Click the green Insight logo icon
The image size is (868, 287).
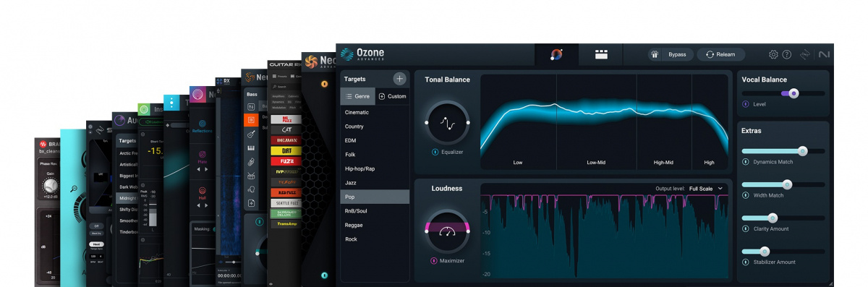pos(145,110)
